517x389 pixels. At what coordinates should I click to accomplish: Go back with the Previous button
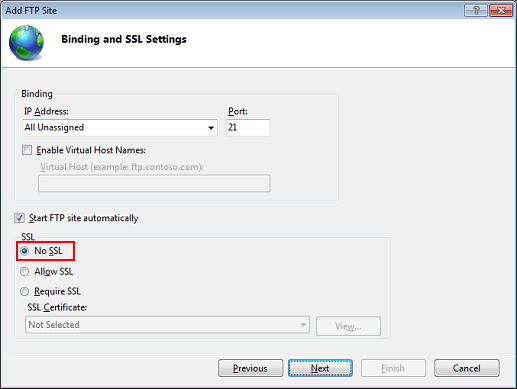pos(250,368)
